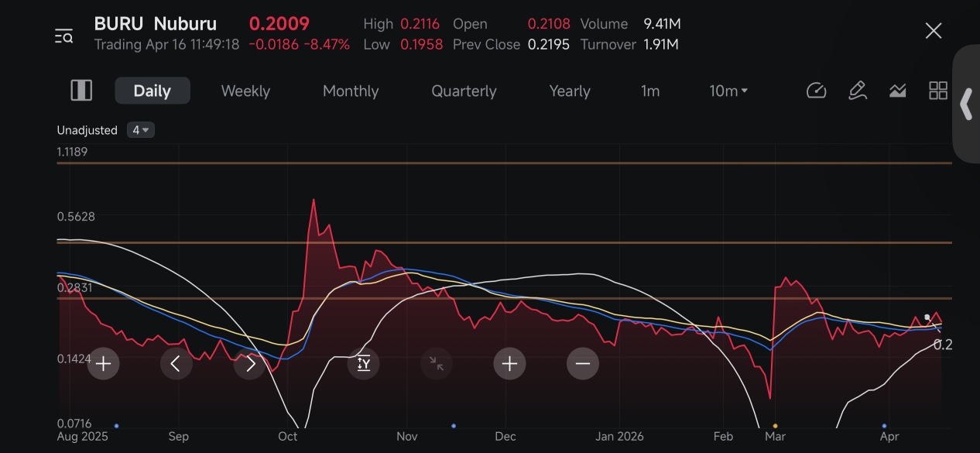Switch to the Monthly tab
Screen dimensions: 980x453
351,91
